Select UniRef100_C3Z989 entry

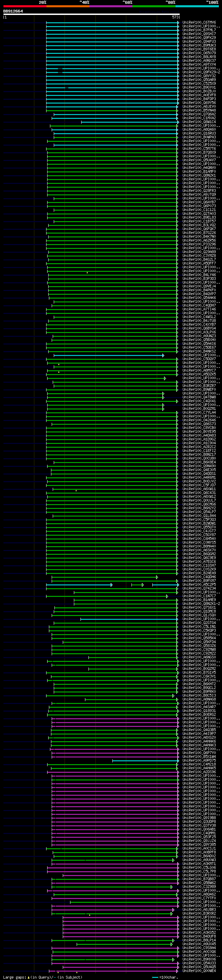point(199,886)
